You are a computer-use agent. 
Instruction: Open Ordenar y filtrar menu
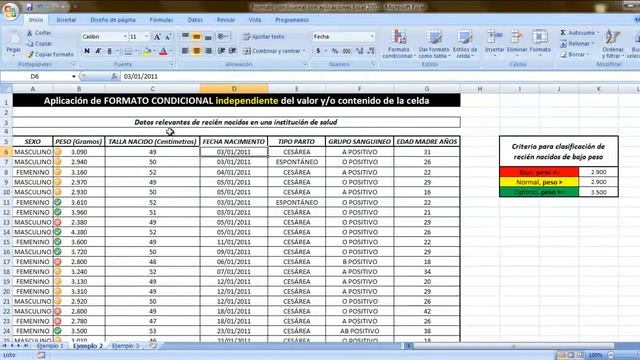point(612,44)
